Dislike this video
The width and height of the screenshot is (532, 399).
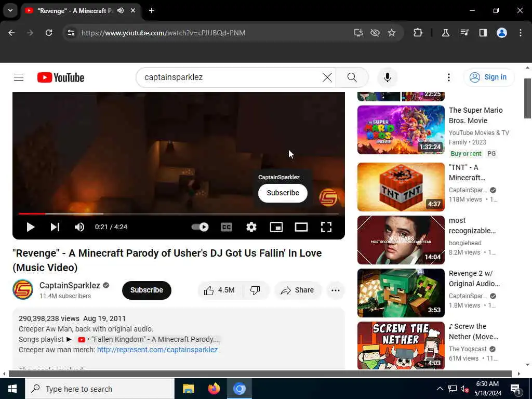(255, 290)
